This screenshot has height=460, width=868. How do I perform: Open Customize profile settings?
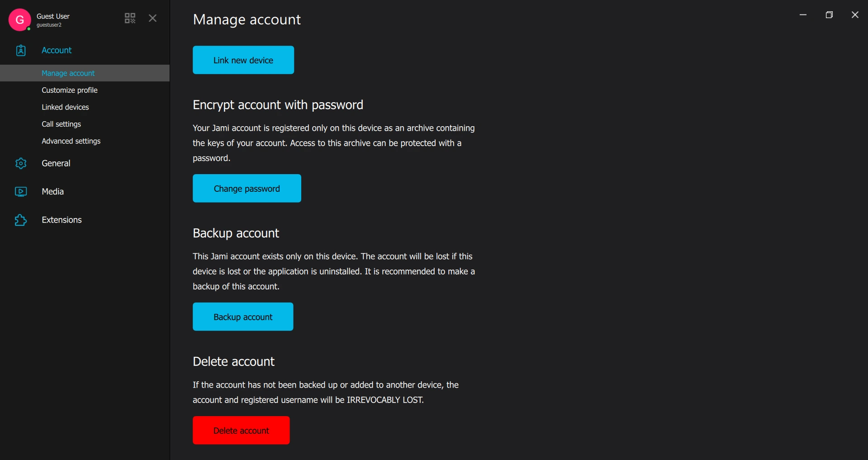[70, 90]
